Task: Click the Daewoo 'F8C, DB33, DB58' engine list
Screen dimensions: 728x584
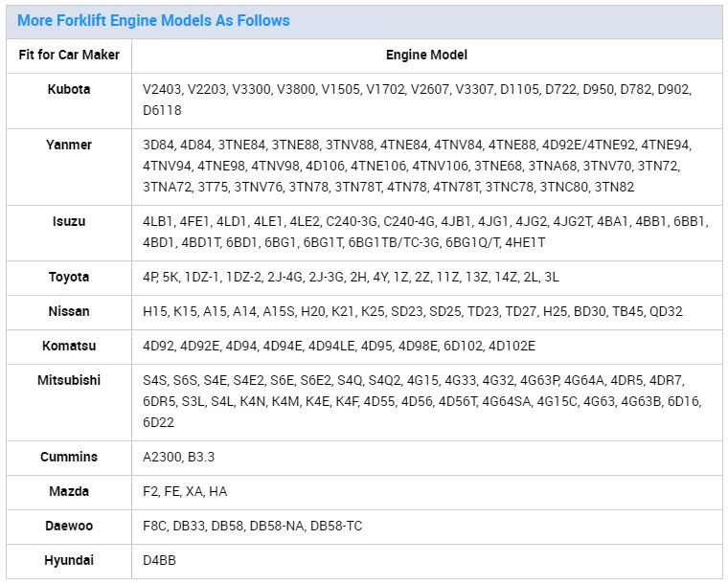Action: [x=253, y=527]
